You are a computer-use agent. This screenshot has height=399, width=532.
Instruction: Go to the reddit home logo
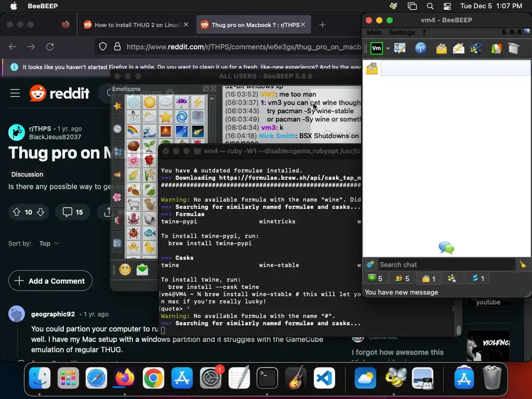(59, 93)
